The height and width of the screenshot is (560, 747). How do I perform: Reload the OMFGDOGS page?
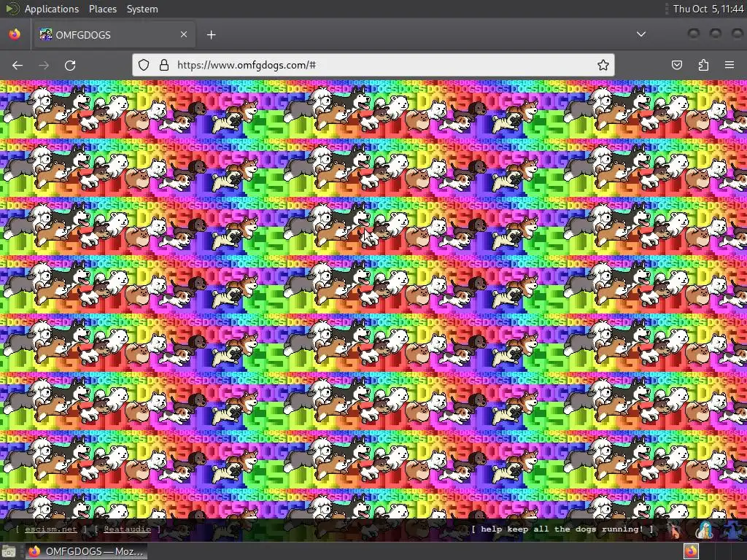70,65
